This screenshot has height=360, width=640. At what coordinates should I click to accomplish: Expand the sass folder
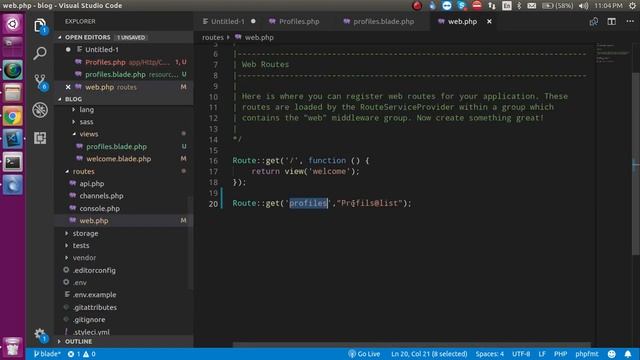86,122
